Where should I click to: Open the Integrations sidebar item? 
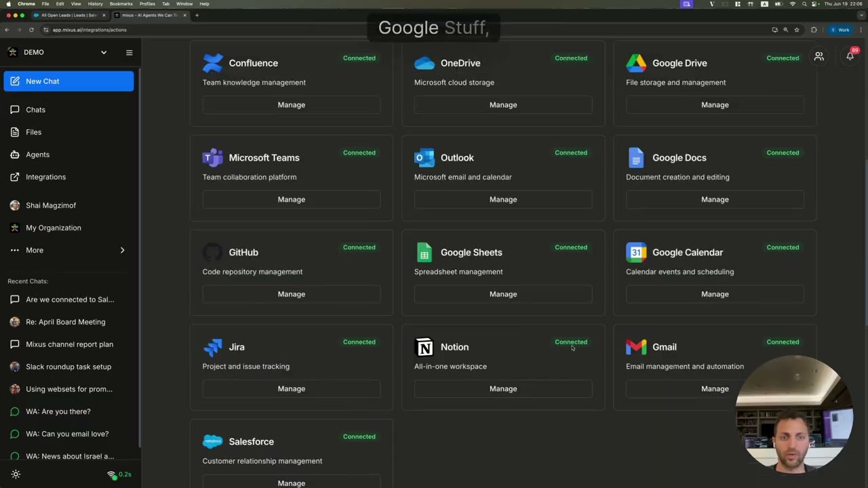tap(45, 177)
